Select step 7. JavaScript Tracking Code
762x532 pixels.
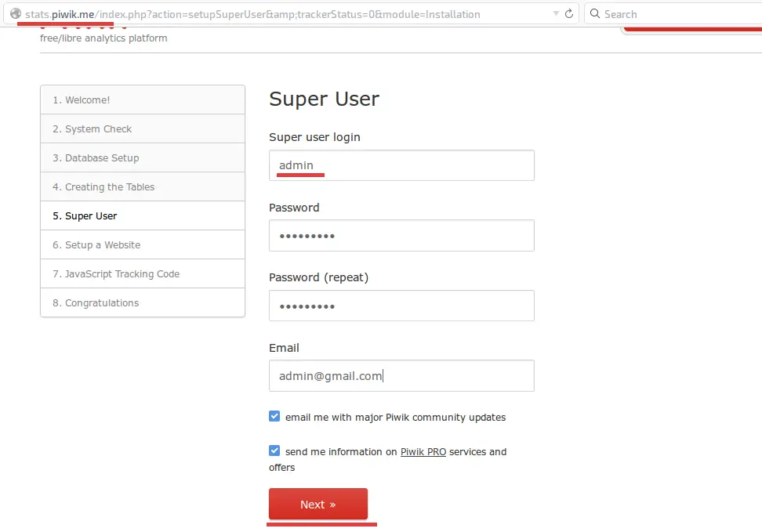pos(143,274)
